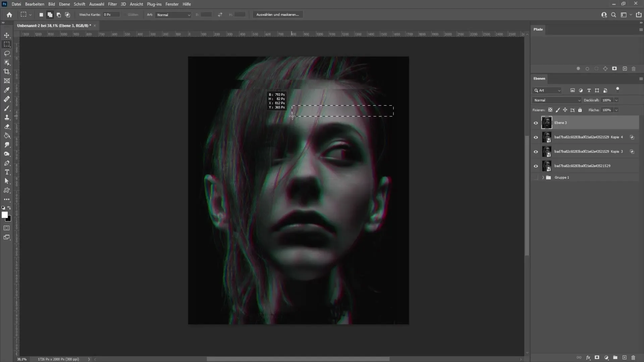Click the Weiche Kante input field

(x=111, y=15)
